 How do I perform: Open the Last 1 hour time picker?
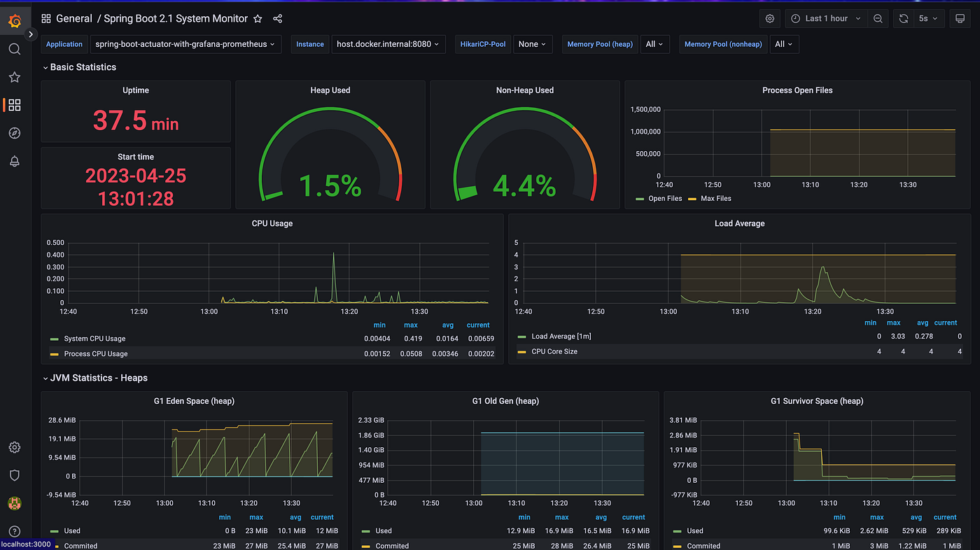click(x=826, y=19)
